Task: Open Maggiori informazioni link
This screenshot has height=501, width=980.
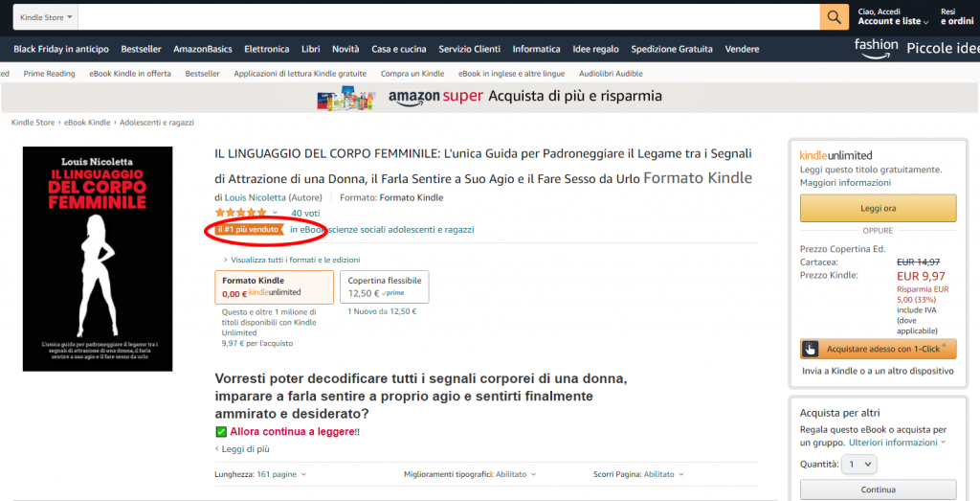Action: point(845,183)
